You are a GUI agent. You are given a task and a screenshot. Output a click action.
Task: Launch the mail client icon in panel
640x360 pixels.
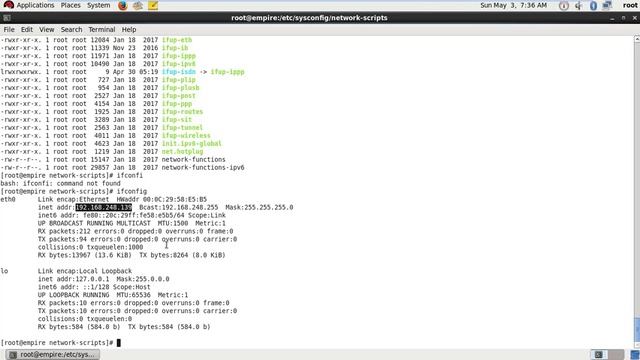(138, 6)
